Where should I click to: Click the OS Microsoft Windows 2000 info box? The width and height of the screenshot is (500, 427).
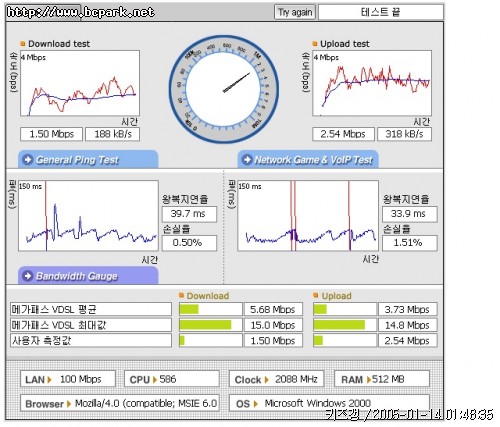pyautogui.click(x=329, y=403)
